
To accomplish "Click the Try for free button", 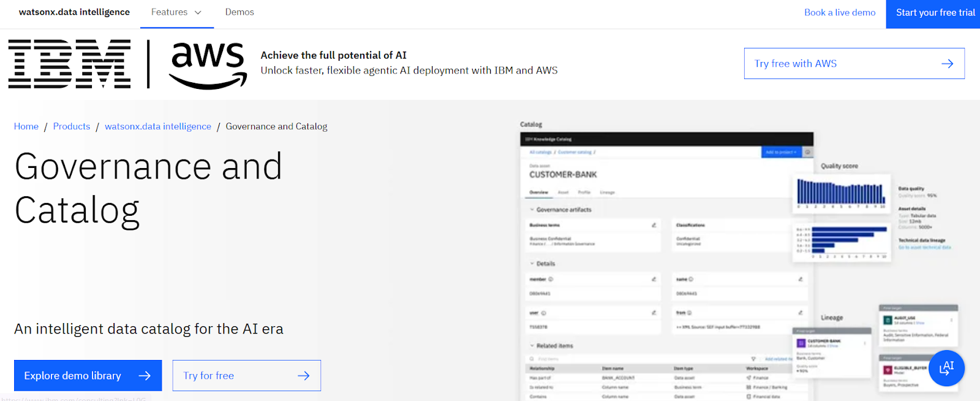I will (x=246, y=375).
